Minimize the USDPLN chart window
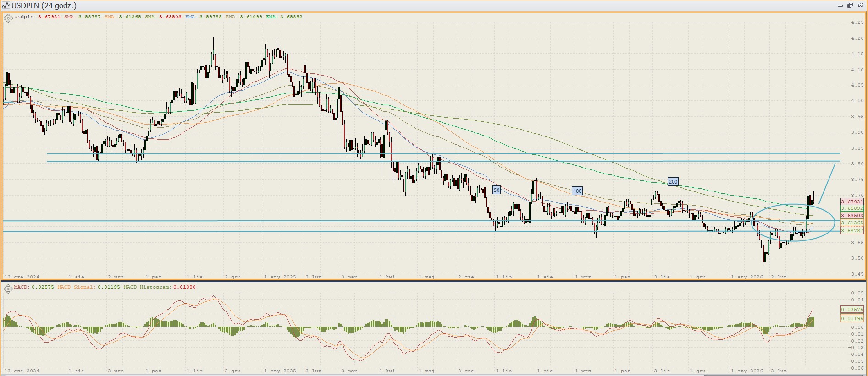 click(840, 5)
